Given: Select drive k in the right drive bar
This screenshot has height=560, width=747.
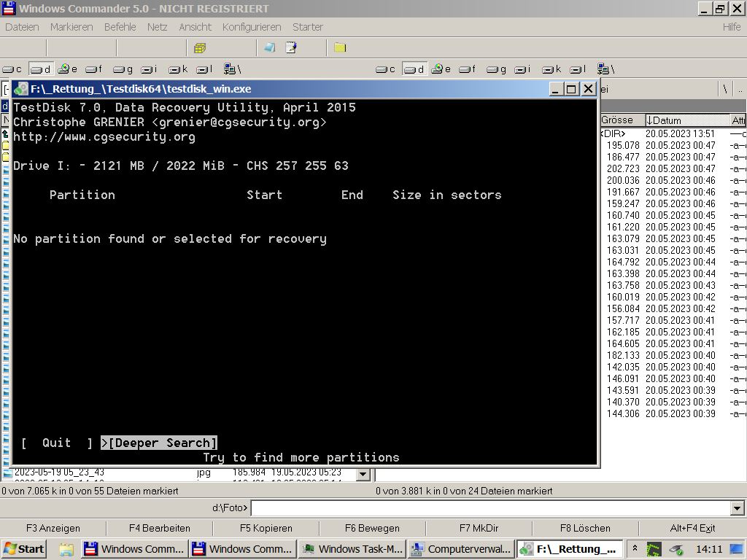Looking at the screenshot, I should [551, 69].
